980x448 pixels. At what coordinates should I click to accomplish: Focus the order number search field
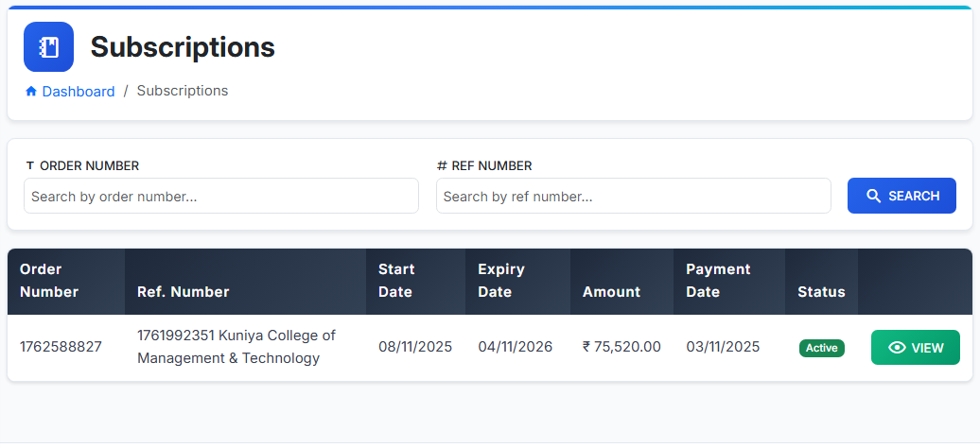[x=220, y=197]
